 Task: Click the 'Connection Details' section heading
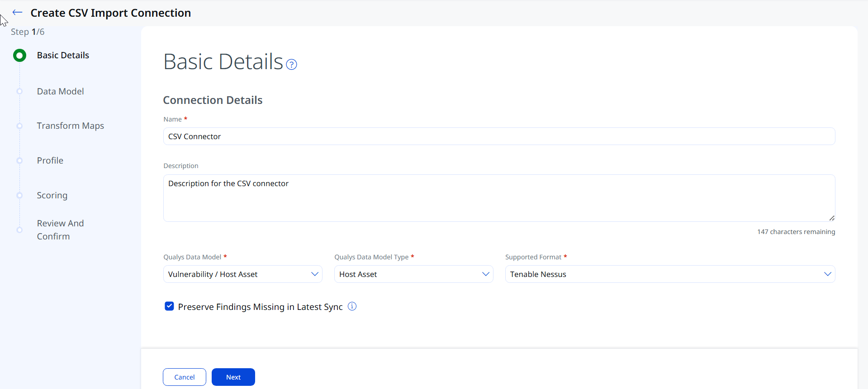213,100
